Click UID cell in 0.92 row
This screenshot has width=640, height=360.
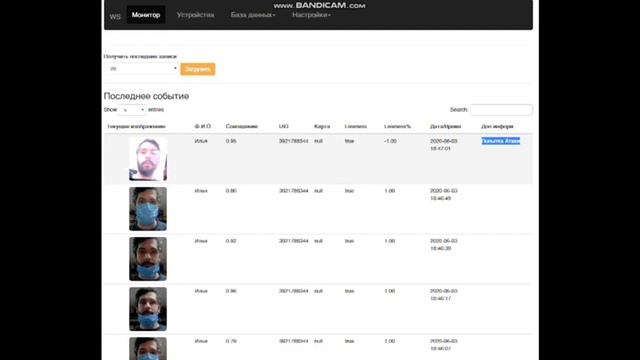[x=293, y=241]
